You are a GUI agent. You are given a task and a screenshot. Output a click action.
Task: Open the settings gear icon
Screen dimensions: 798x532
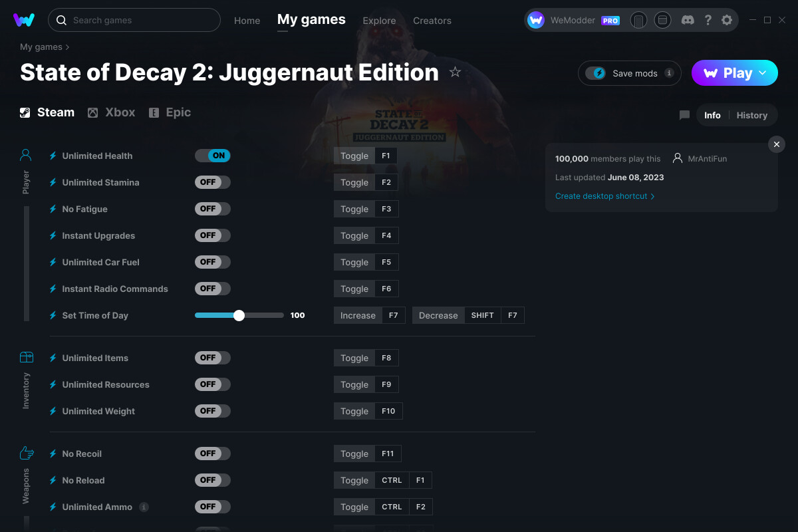(727, 20)
